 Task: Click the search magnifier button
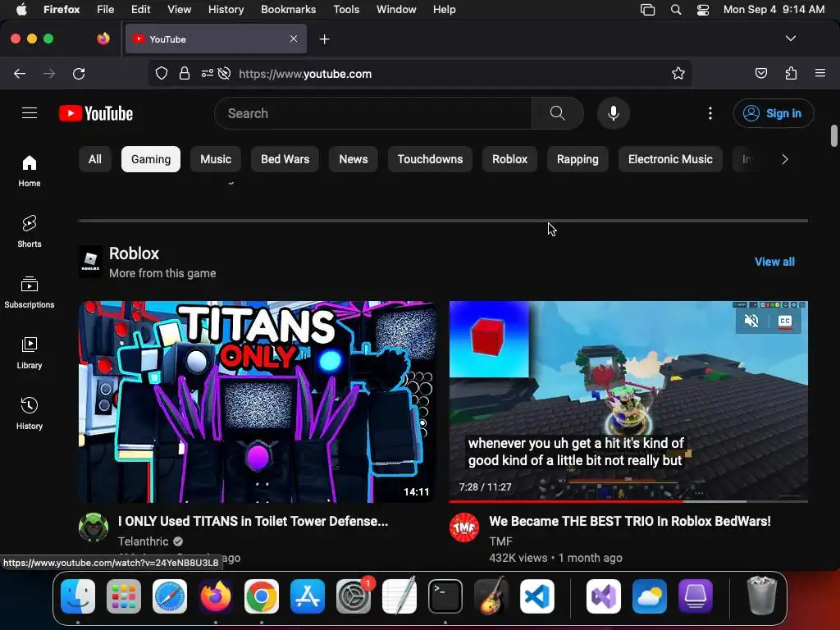pos(558,113)
